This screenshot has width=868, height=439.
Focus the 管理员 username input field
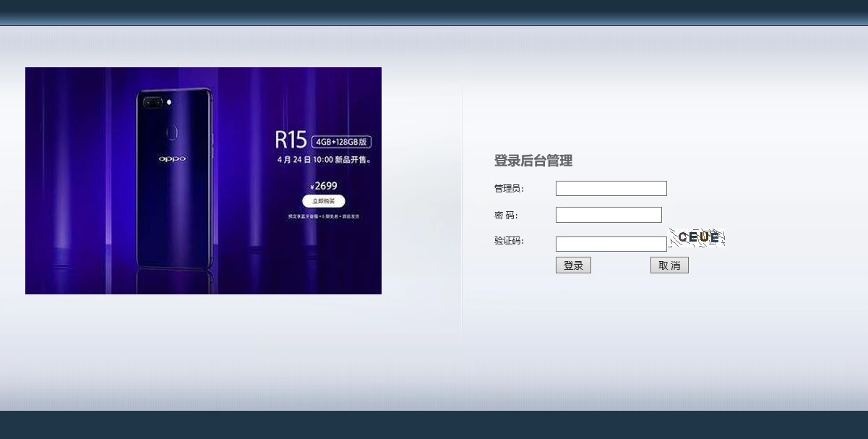[x=611, y=188]
